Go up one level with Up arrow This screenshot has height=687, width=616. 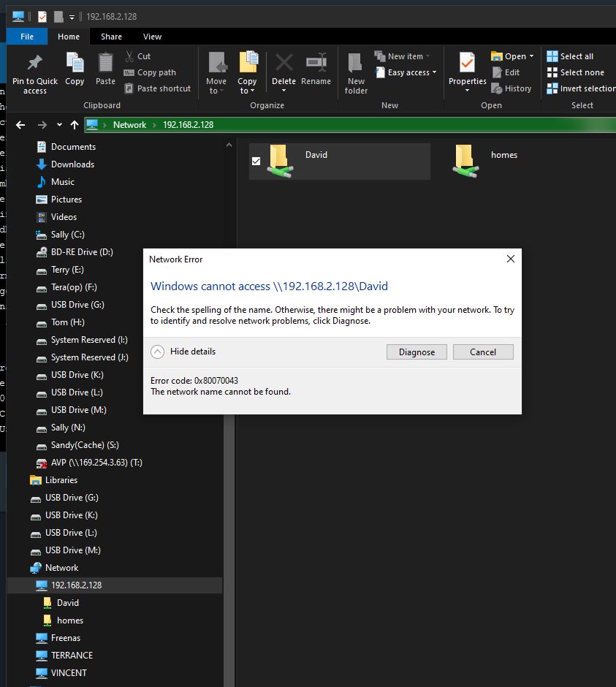click(x=75, y=125)
